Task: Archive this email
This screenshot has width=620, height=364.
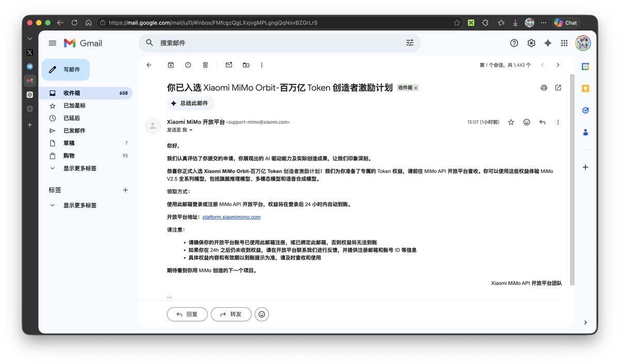Action: click(171, 65)
